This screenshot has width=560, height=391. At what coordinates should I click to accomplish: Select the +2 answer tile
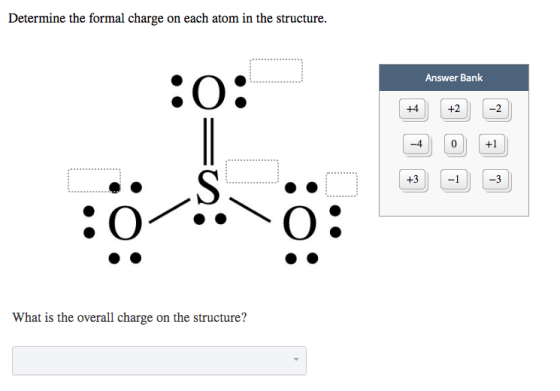coord(454,109)
